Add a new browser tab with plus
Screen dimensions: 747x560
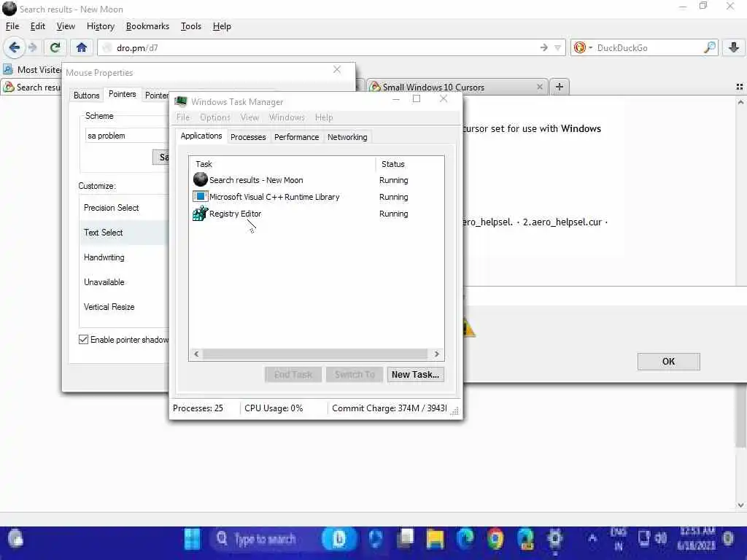pyautogui.click(x=560, y=87)
